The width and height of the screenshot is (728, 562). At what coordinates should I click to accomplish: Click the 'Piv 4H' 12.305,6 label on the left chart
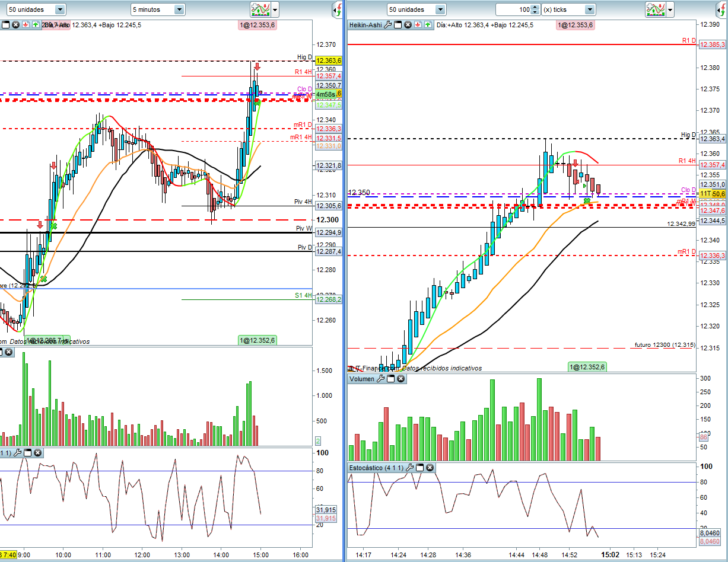click(329, 206)
